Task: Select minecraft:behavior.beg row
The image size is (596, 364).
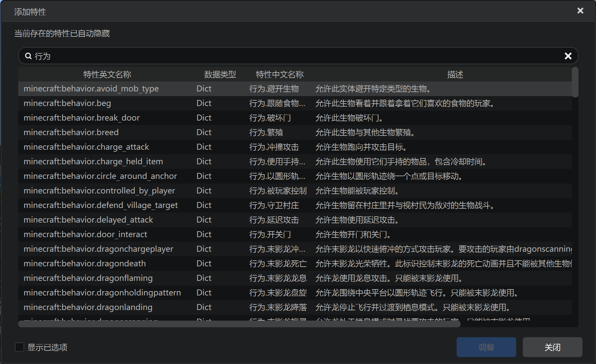Action: coord(295,103)
